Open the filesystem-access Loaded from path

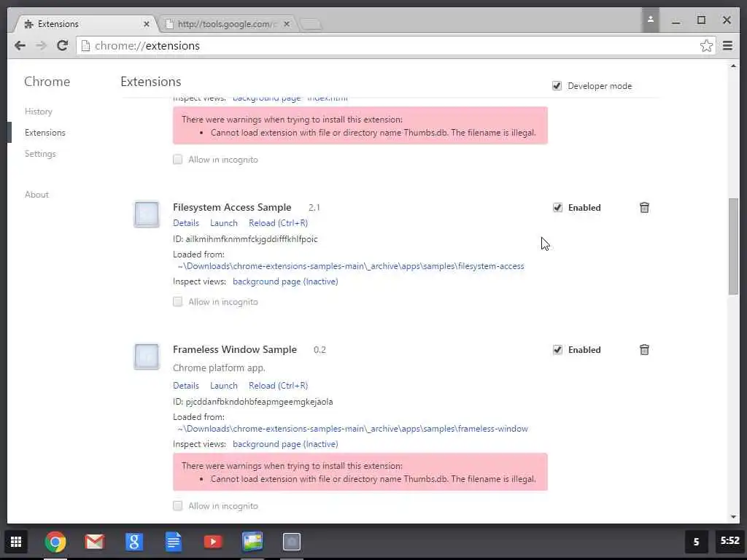point(351,266)
